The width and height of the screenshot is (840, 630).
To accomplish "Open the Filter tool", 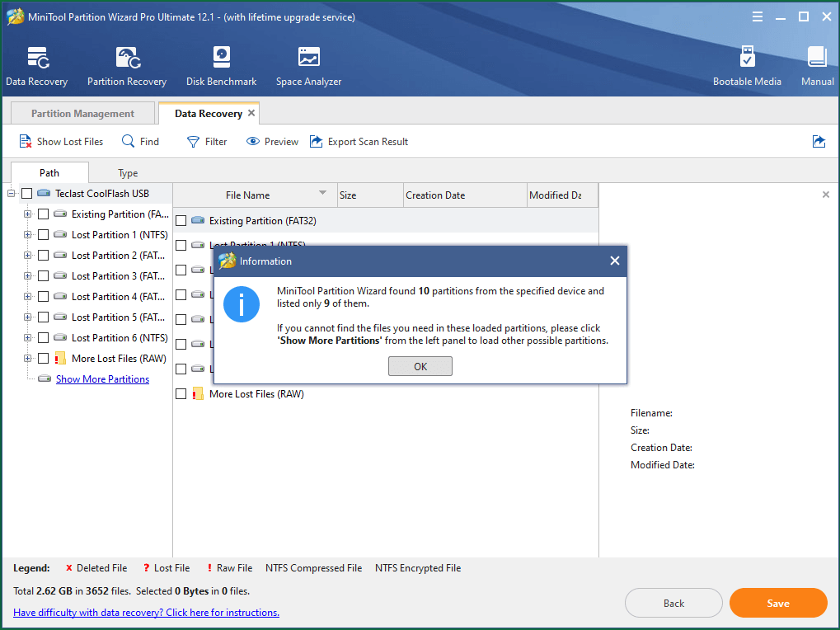I will point(207,142).
